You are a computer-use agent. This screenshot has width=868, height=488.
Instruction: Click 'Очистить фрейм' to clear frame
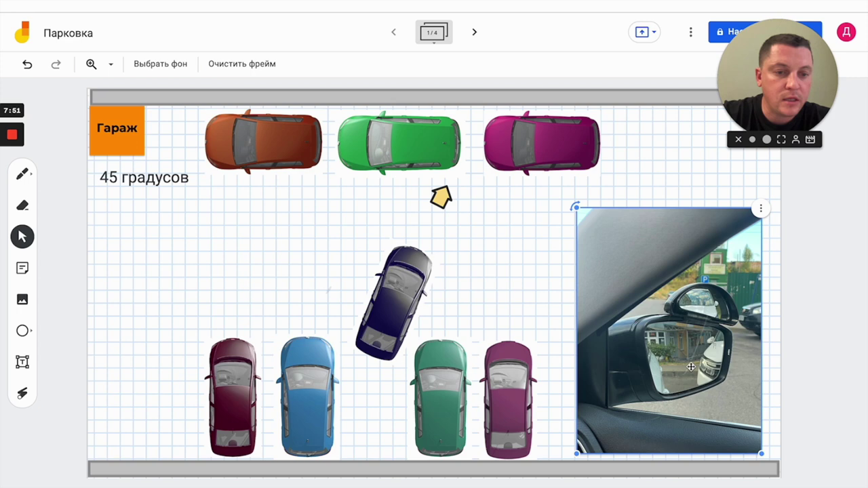point(241,64)
